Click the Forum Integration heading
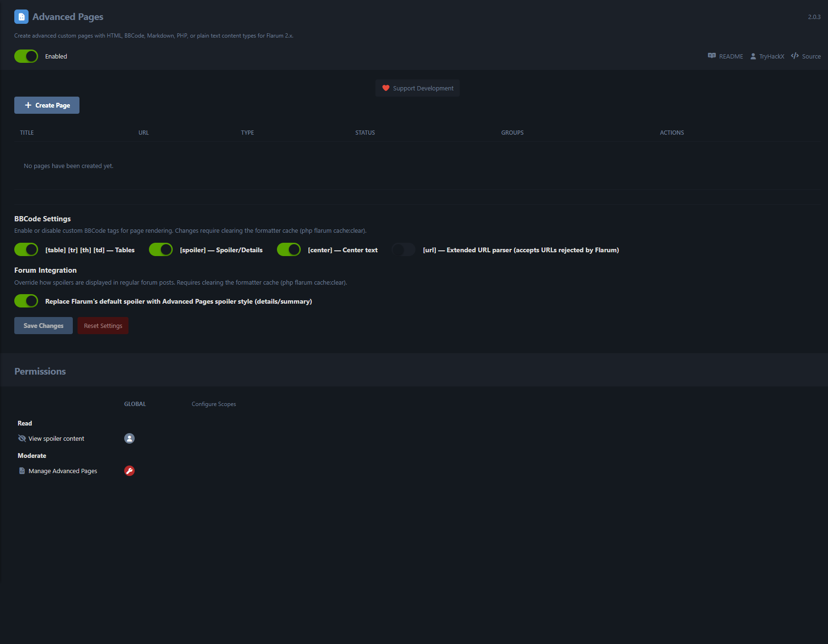This screenshot has width=828, height=644. [45, 270]
